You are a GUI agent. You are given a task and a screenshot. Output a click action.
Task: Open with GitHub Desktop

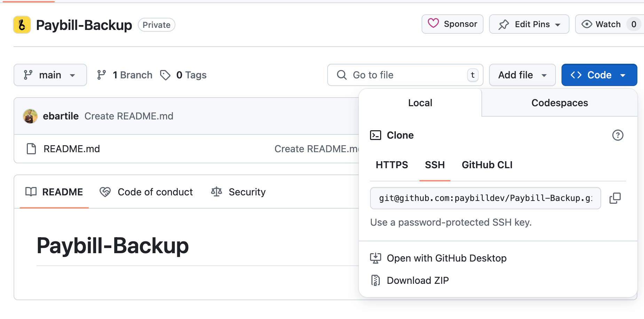tap(447, 258)
